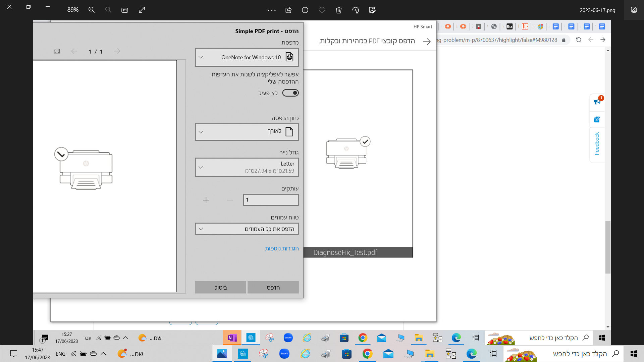Open the three-dots more options menu

(272, 10)
